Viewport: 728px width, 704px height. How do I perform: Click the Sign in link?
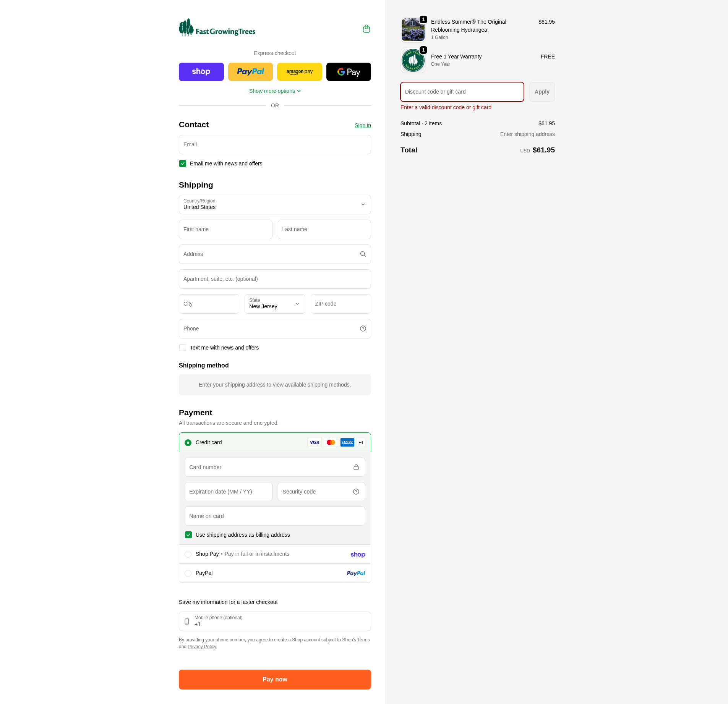click(363, 125)
